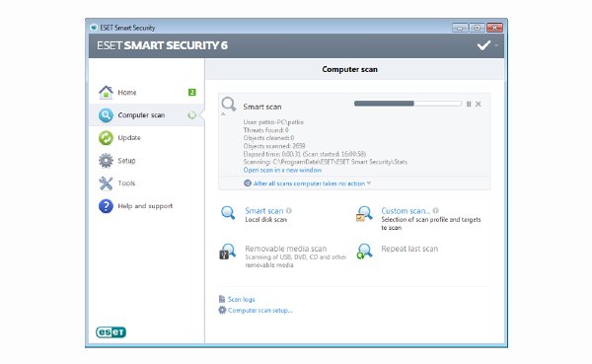This screenshot has width=592, height=364.
Task: Click the 'User: petko-PC\petko' line
Action: pos(273,122)
